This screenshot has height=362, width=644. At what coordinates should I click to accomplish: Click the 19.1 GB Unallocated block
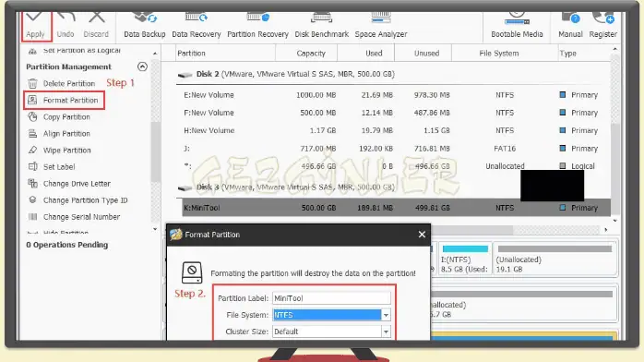click(x=555, y=259)
